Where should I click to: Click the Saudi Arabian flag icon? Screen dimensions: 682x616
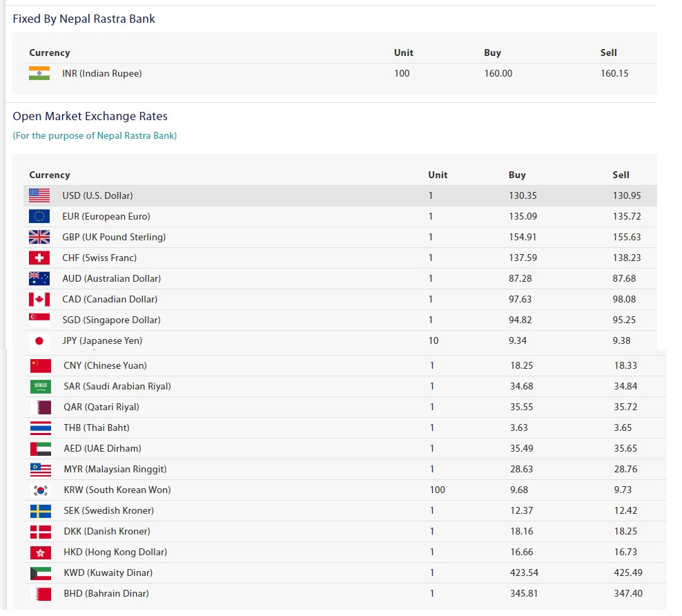(41, 386)
